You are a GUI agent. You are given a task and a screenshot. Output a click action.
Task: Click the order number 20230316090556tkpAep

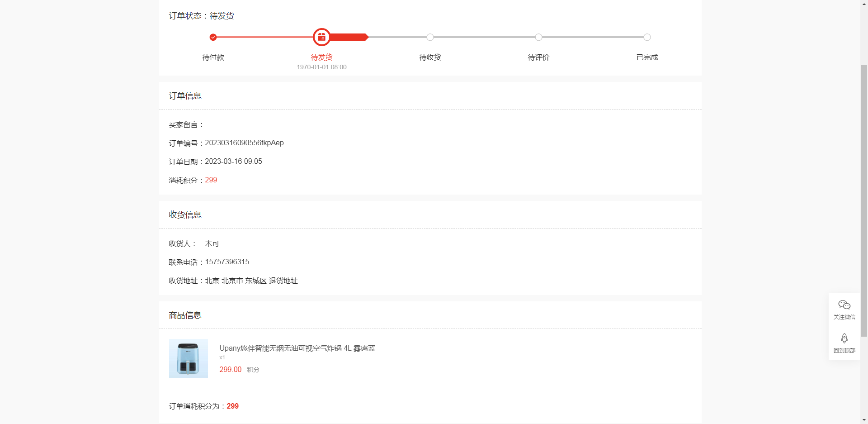pos(244,143)
